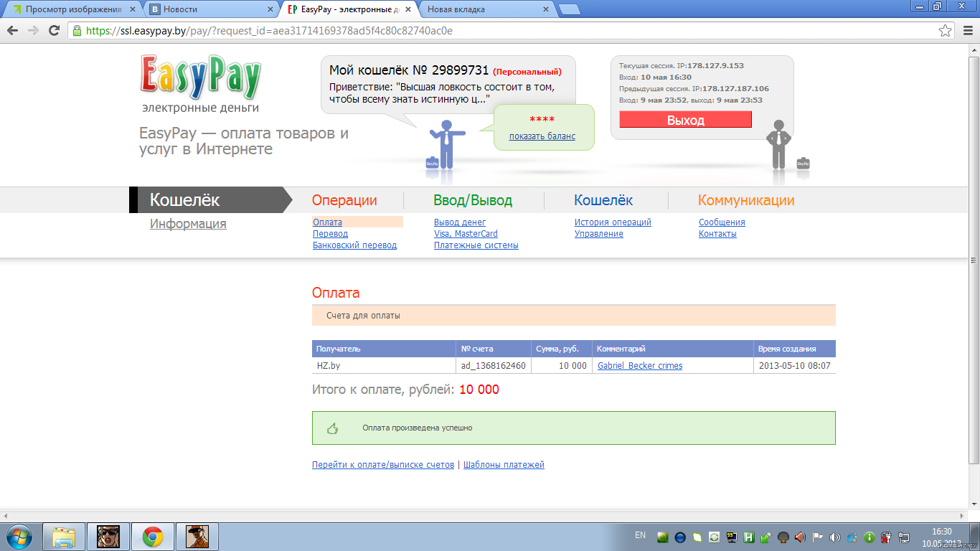Open the Перевод link
980x551 pixels.
click(330, 234)
